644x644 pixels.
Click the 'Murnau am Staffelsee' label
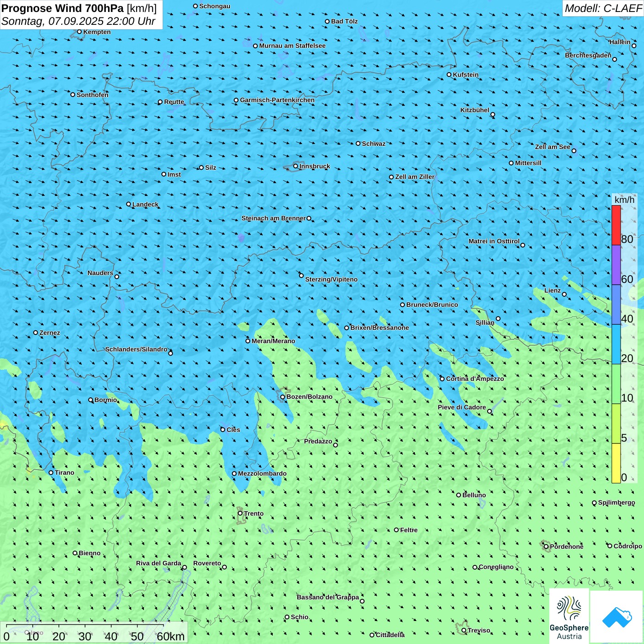point(292,46)
